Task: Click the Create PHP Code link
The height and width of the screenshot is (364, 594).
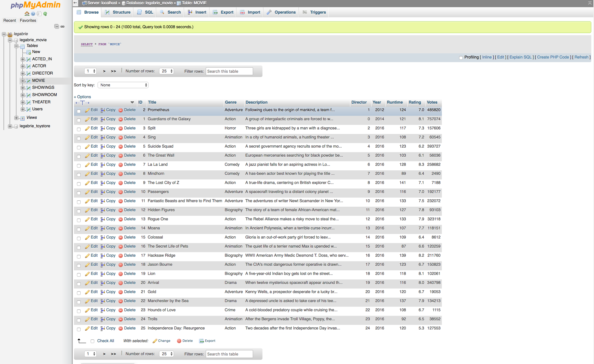Action: (553, 57)
